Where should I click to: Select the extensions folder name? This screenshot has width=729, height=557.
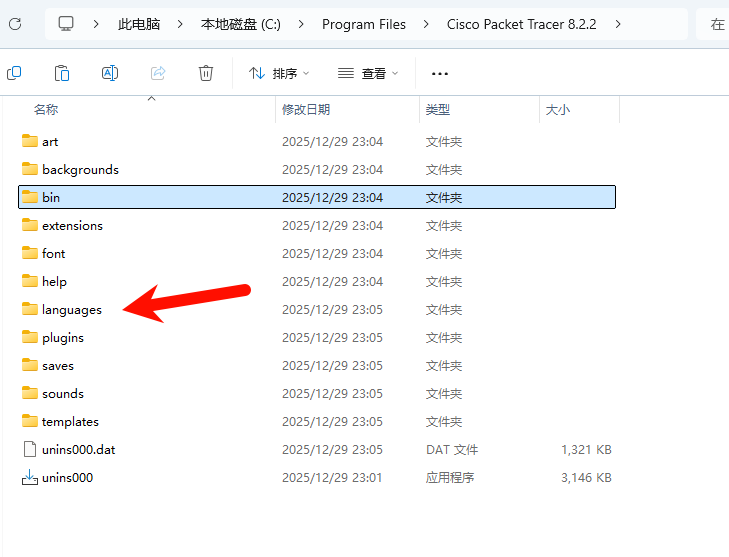click(72, 225)
